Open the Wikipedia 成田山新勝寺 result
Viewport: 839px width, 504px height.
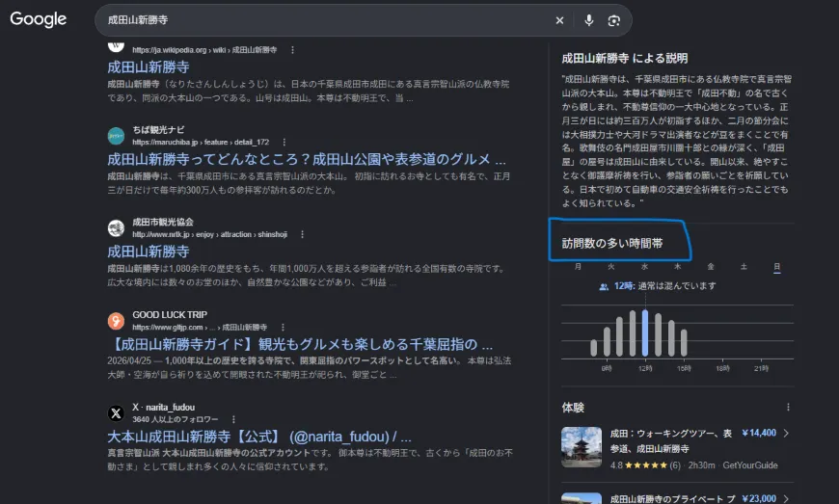pos(149,67)
